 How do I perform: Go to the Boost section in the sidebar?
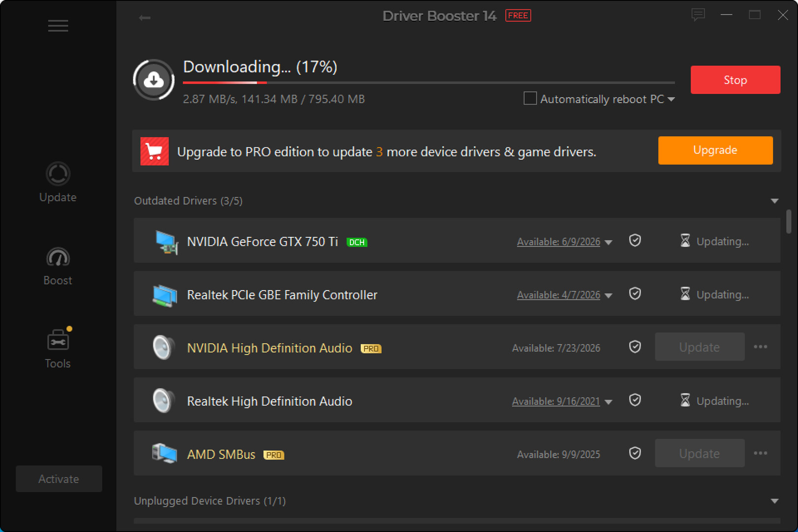pyautogui.click(x=58, y=266)
